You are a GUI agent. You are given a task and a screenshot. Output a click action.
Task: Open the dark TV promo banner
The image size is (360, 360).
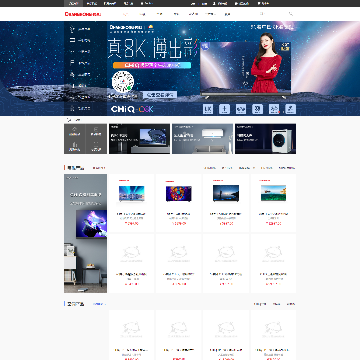tap(139, 139)
